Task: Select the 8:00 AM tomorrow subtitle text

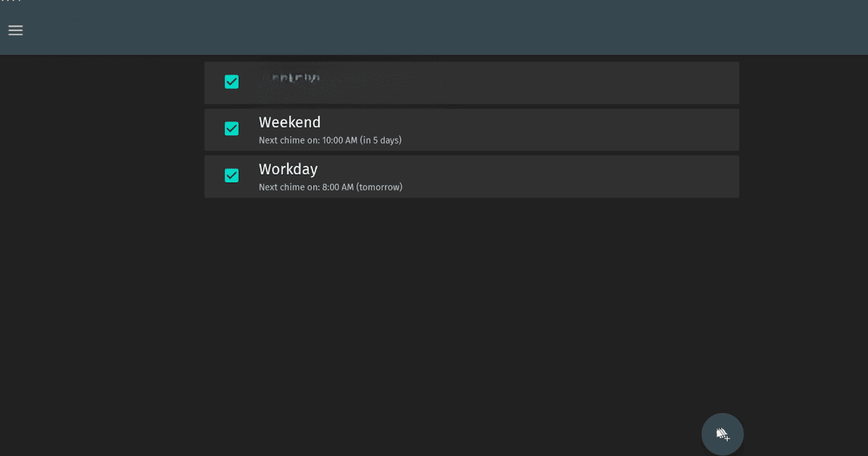Action: point(330,187)
